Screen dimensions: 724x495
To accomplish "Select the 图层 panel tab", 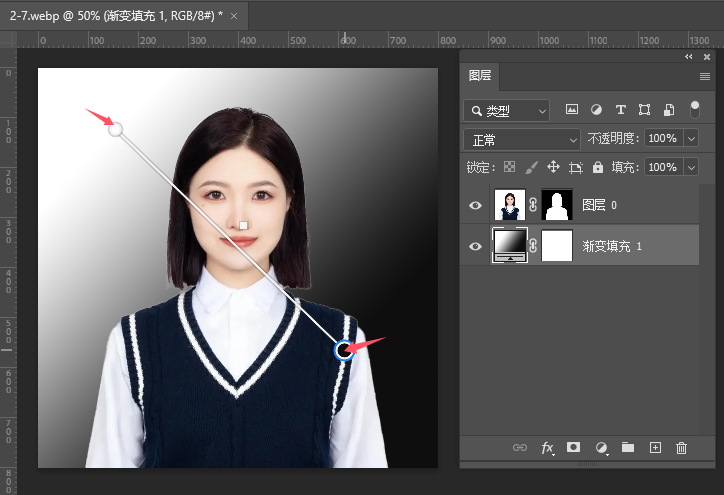I will pyautogui.click(x=480, y=76).
